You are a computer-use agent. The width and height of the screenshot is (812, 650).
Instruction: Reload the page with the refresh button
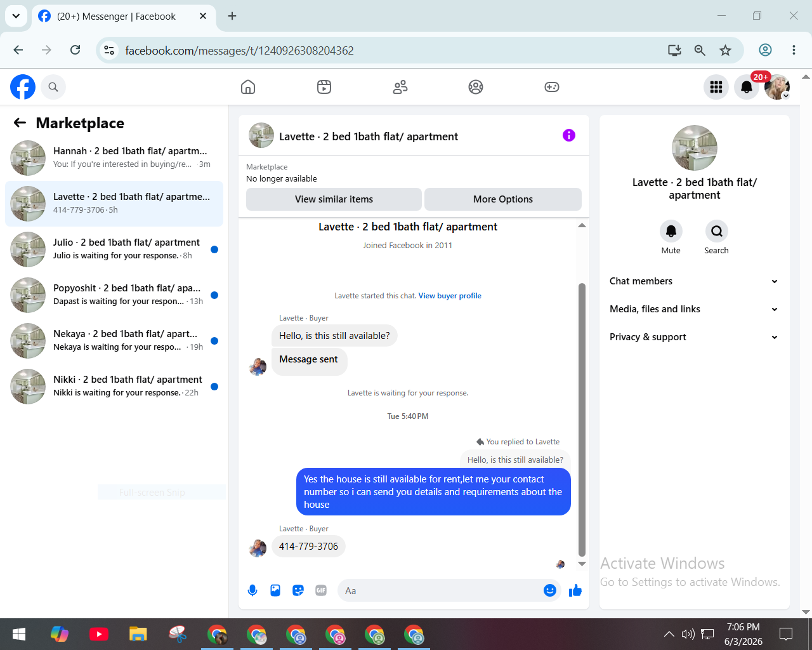(x=75, y=50)
